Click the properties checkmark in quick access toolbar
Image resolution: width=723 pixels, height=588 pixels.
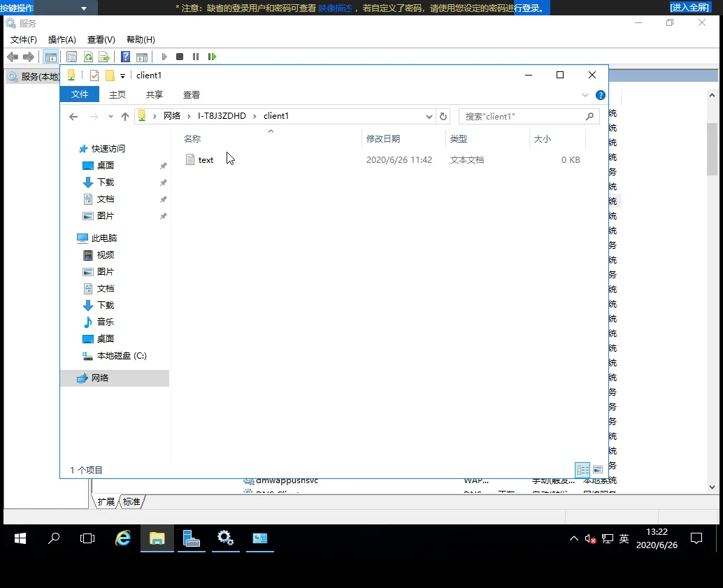(94, 76)
